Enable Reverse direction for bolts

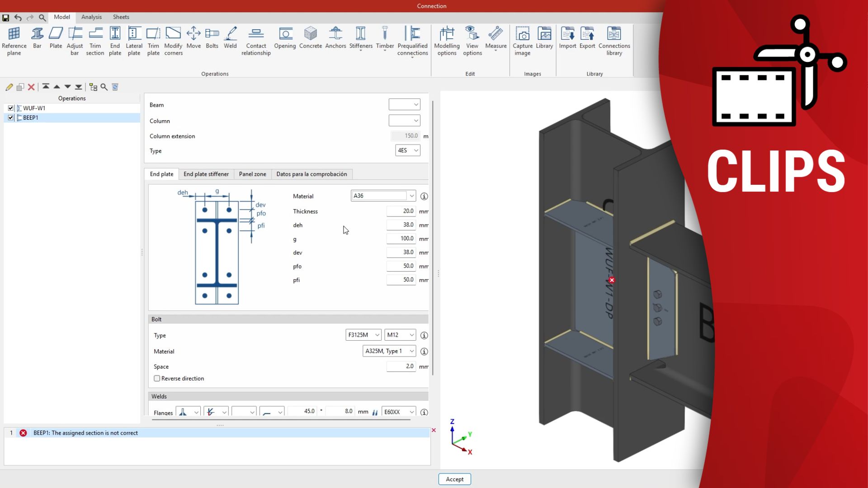point(157,378)
